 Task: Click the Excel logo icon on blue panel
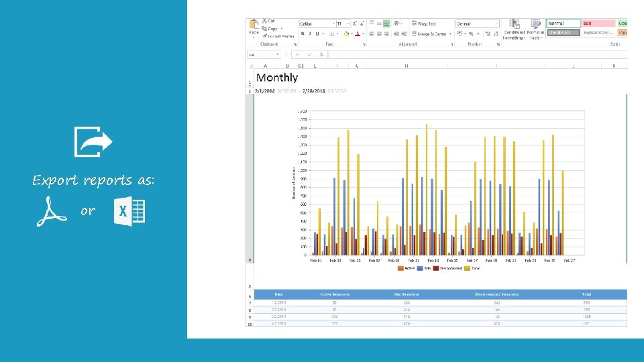(129, 211)
